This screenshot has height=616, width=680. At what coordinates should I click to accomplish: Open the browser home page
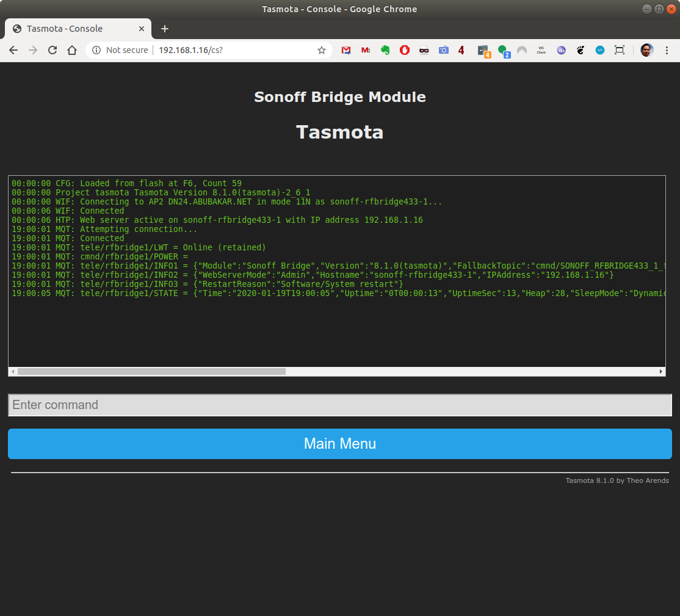click(x=72, y=50)
